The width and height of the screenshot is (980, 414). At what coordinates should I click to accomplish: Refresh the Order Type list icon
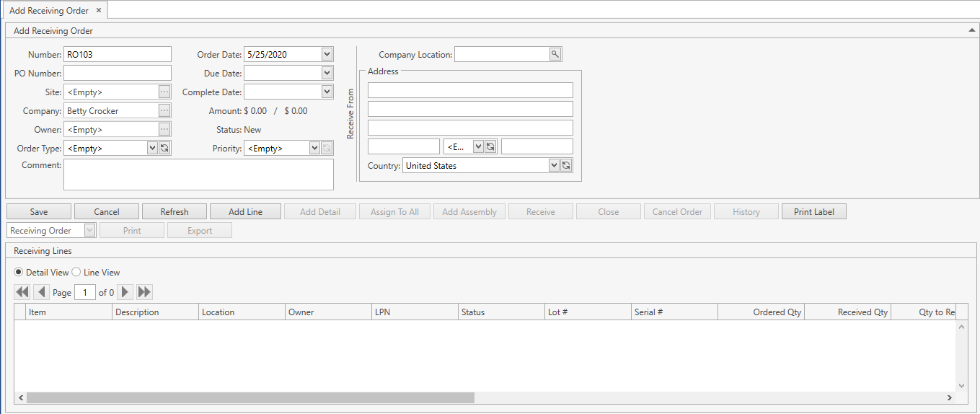click(164, 148)
